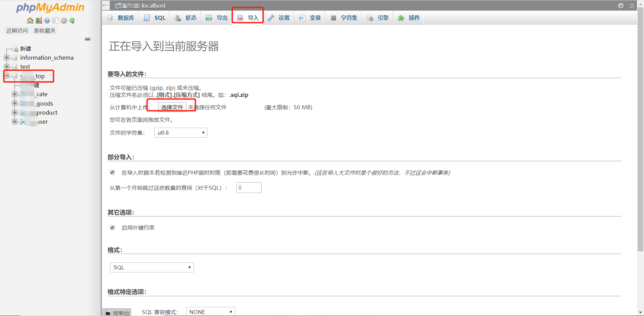Click the 新建 database link
Viewport: 644px width, 316px height.
coord(25,49)
